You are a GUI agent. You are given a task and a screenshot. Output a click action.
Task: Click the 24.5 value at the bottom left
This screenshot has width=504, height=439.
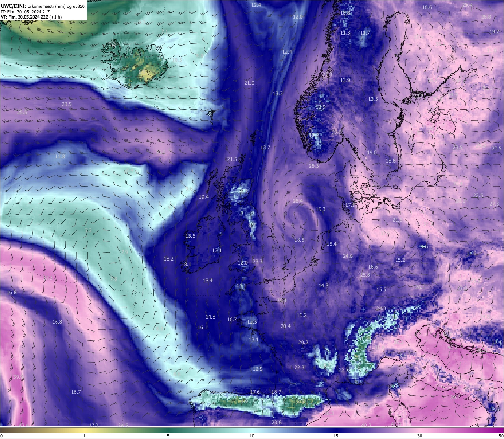123,425
